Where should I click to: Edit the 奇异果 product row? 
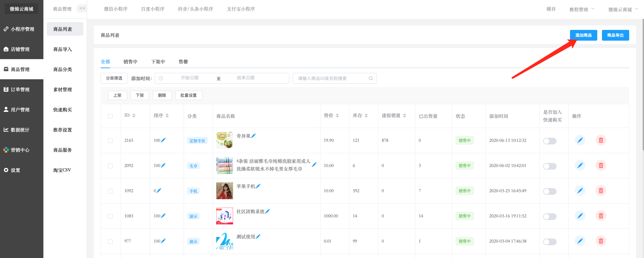(x=580, y=140)
